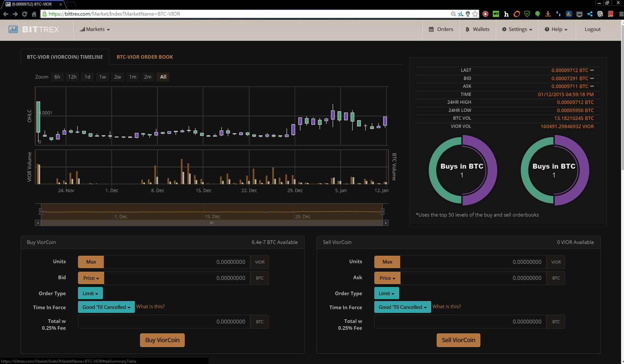
Task: Go back with browser back arrow
Action: click(x=6, y=14)
